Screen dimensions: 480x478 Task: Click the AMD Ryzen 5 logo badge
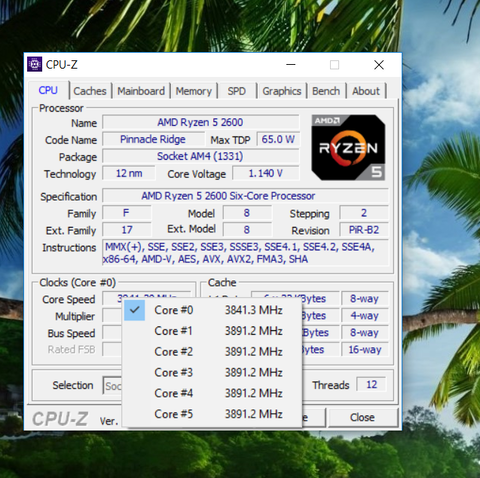pos(348,148)
